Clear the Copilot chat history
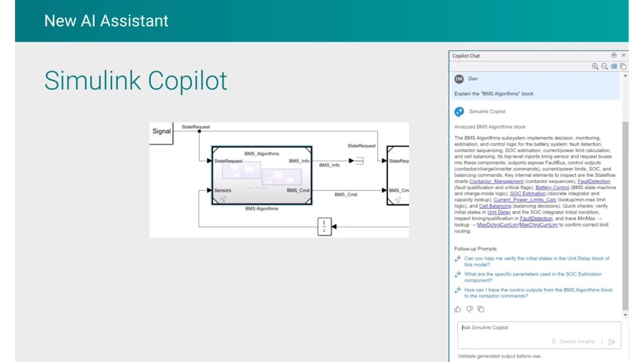The width and height of the screenshot is (644, 362). click(x=614, y=66)
